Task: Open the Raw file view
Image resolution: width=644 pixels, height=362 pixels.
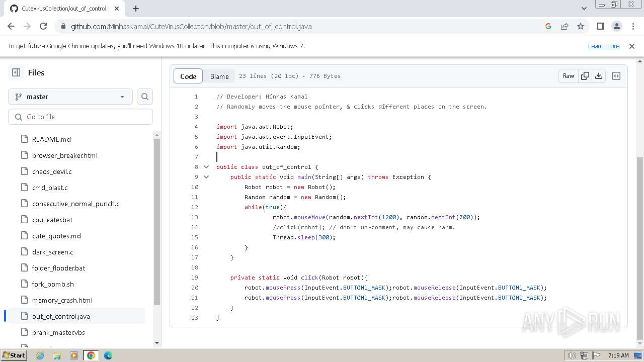Action: pos(569,76)
